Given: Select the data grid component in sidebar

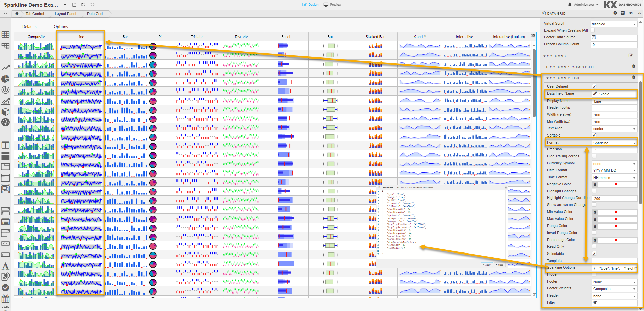Looking at the screenshot, I should coord(5,35).
